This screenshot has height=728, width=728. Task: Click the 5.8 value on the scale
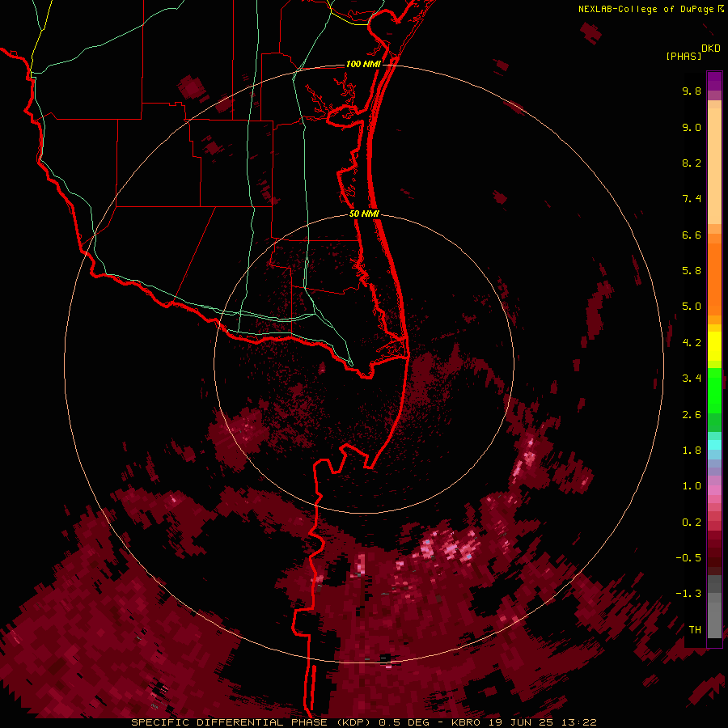tap(692, 271)
